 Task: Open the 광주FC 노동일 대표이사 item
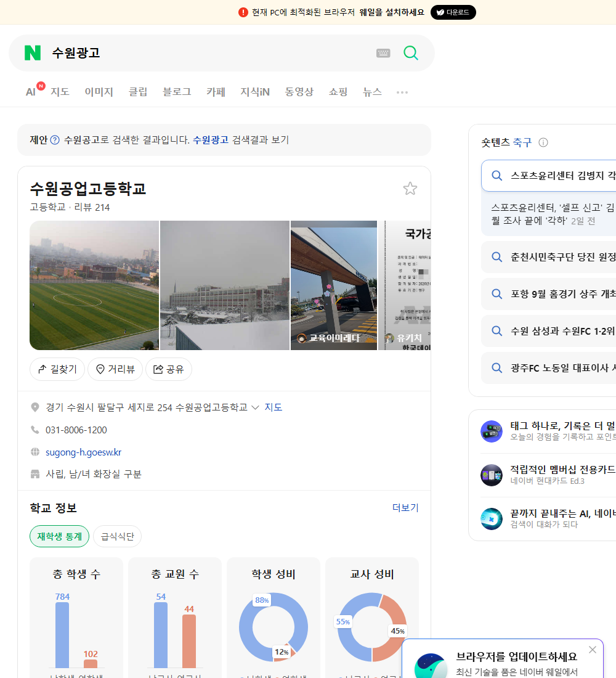(549, 368)
